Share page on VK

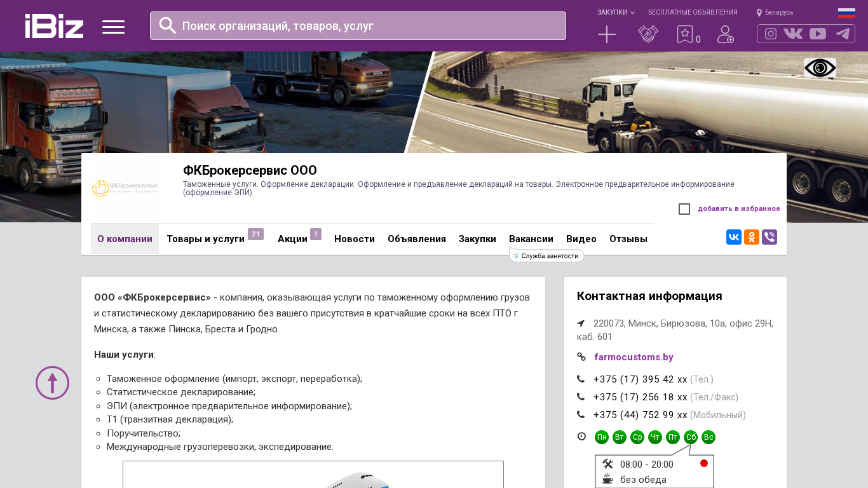click(x=734, y=237)
